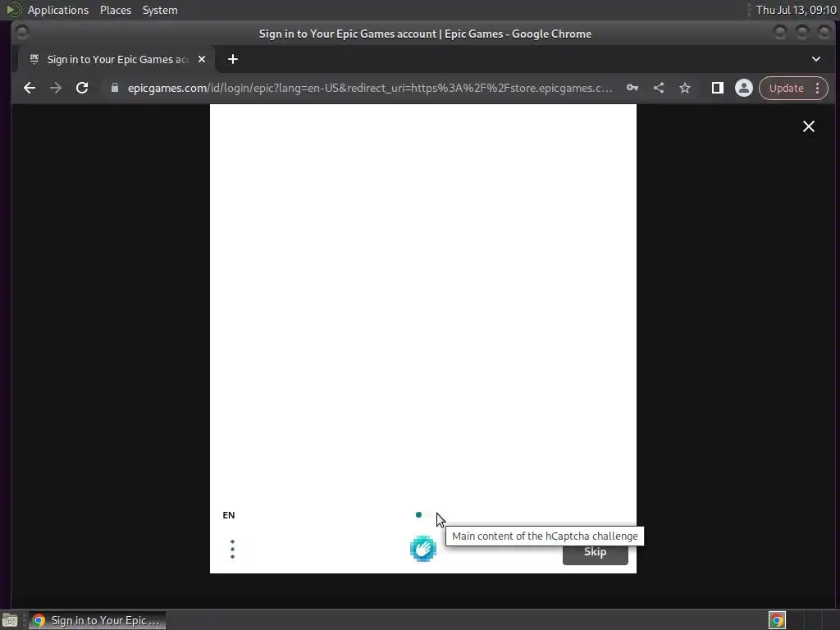The width and height of the screenshot is (840, 630).
Task: Open the Applications menu
Action: (58, 10)
